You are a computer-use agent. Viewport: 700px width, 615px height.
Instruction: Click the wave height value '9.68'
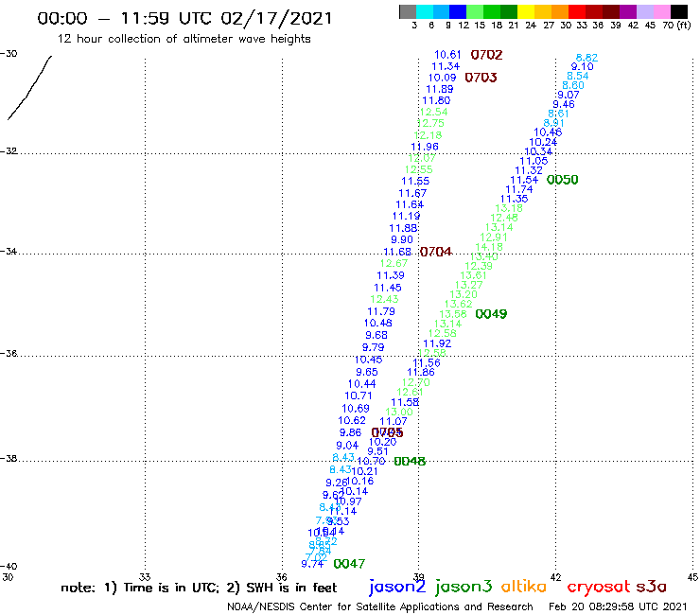[376, 336]
